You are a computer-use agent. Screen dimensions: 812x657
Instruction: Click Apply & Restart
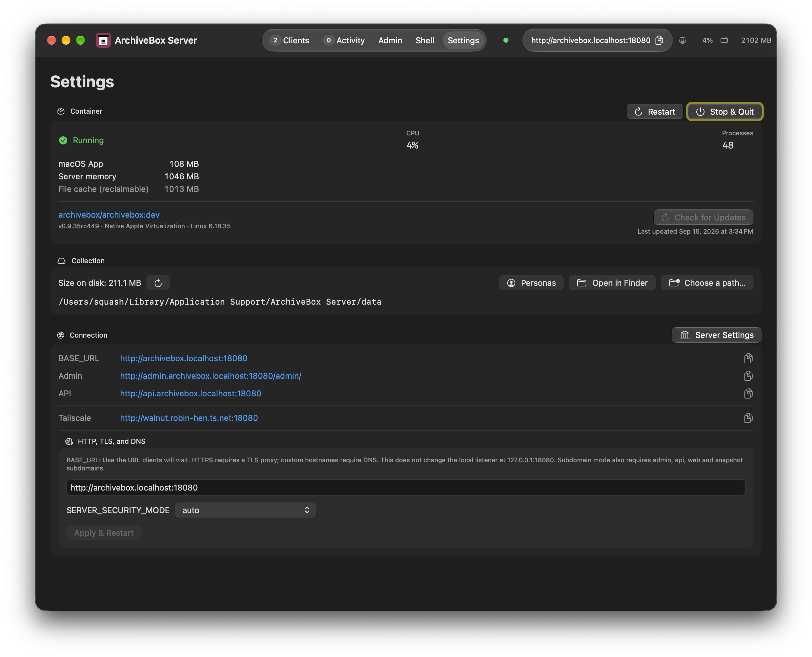click(104, 533)
